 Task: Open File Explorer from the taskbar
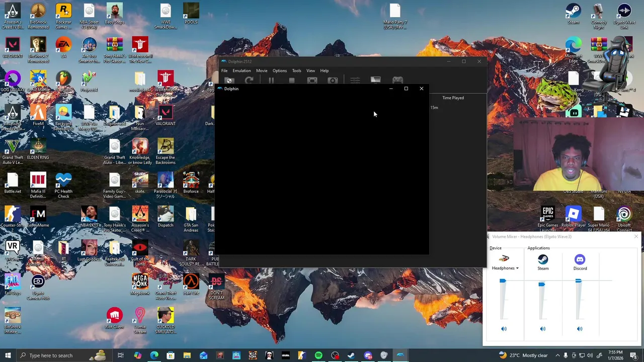pyautogui.click(x=187, y=355)
